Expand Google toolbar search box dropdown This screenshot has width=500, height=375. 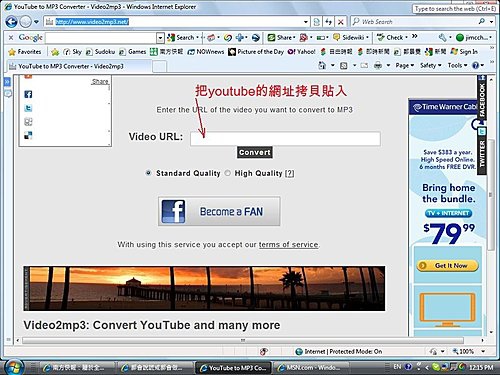coord(160,38)
